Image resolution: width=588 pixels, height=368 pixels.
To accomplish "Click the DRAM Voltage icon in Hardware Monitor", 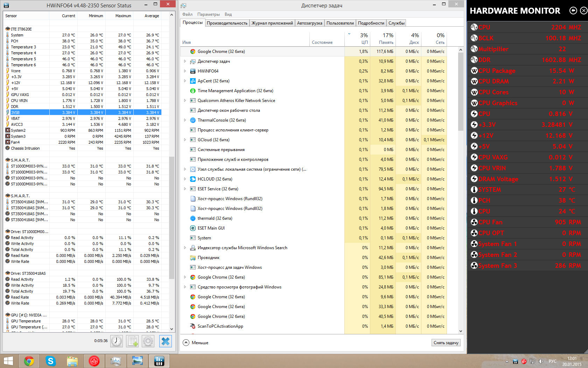I will (474, 179).
